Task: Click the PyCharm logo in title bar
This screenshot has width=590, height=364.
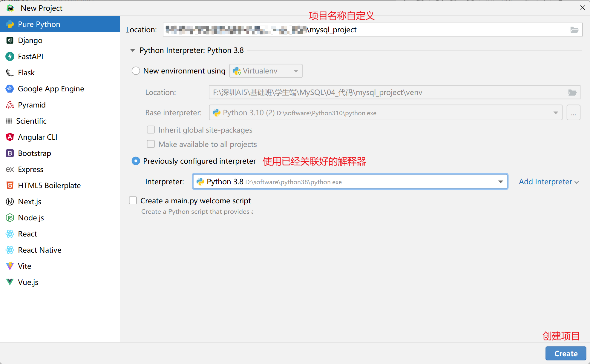Action: (x=10, y=8)
